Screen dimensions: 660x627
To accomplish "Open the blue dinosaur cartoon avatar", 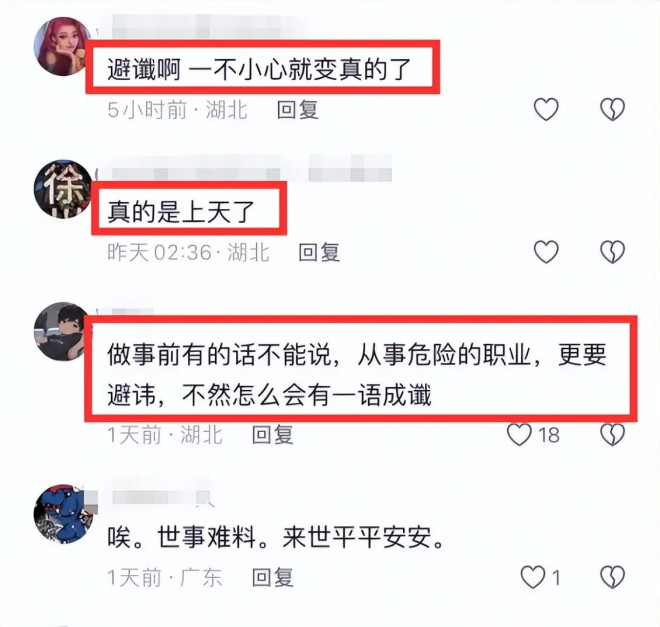I will tap(63, 513).
